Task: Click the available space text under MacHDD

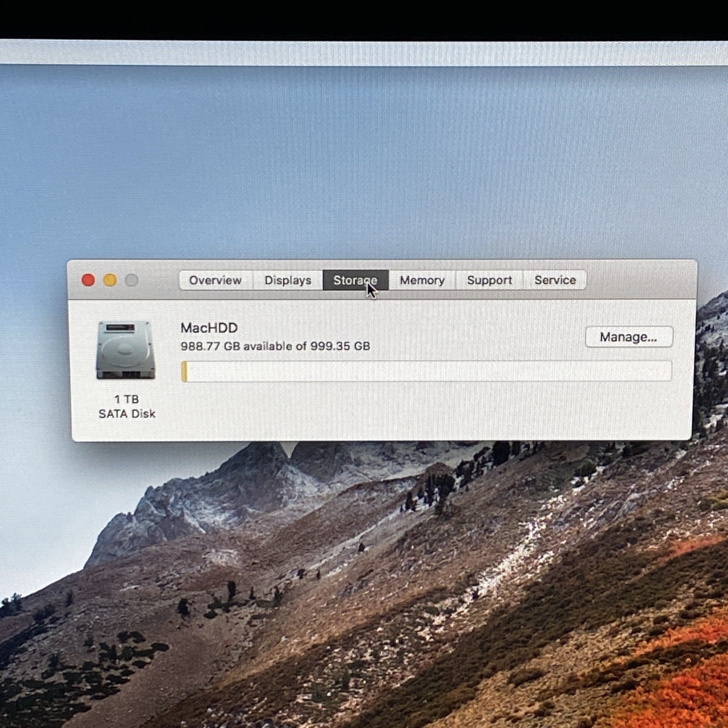Action: click(274, 346)
